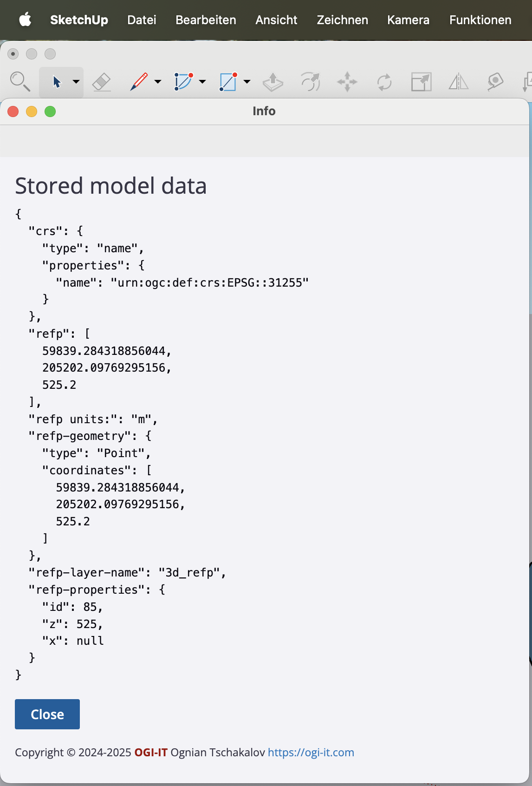This screenshot has height=786, width=532.
Task: Activate the Rotate tool
Action: [384, 82]
